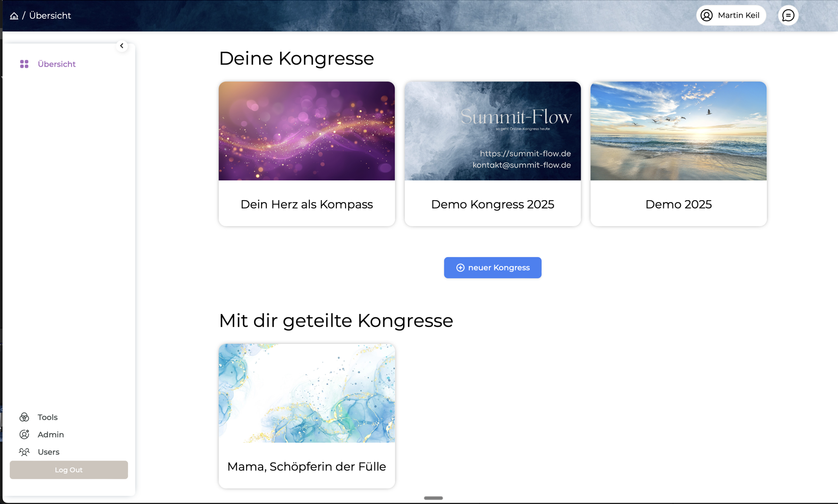Open the Users menu entry
Viewport: 838px width, 504px height.
tap(48, 452)
